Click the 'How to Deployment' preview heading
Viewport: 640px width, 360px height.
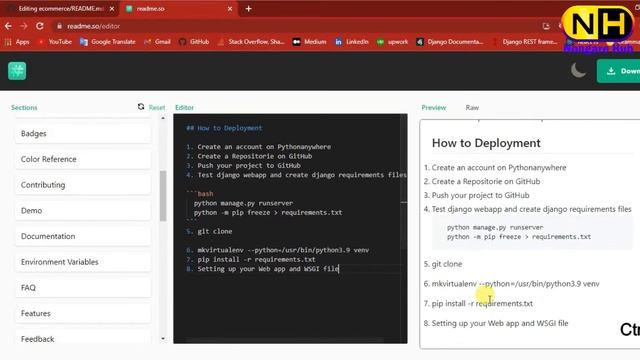[486, 143]
